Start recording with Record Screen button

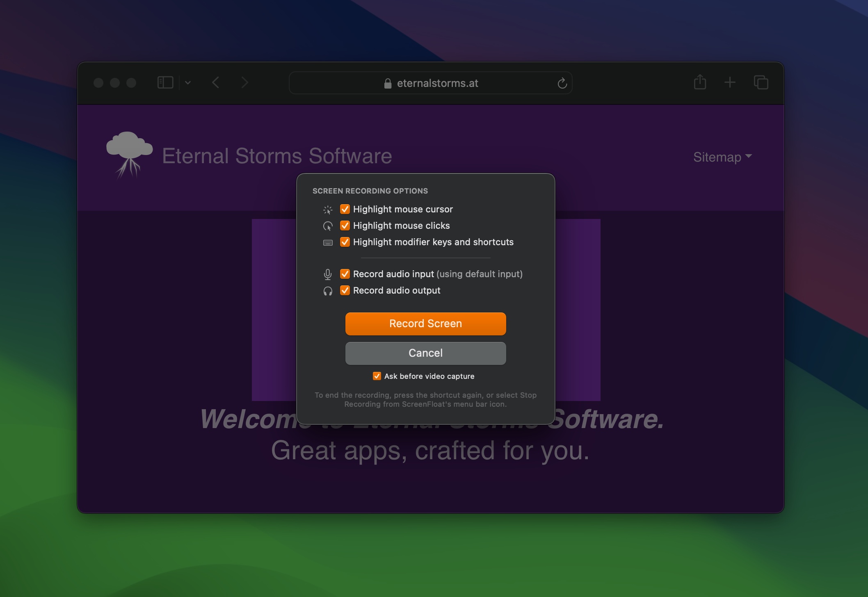[425, 324]
